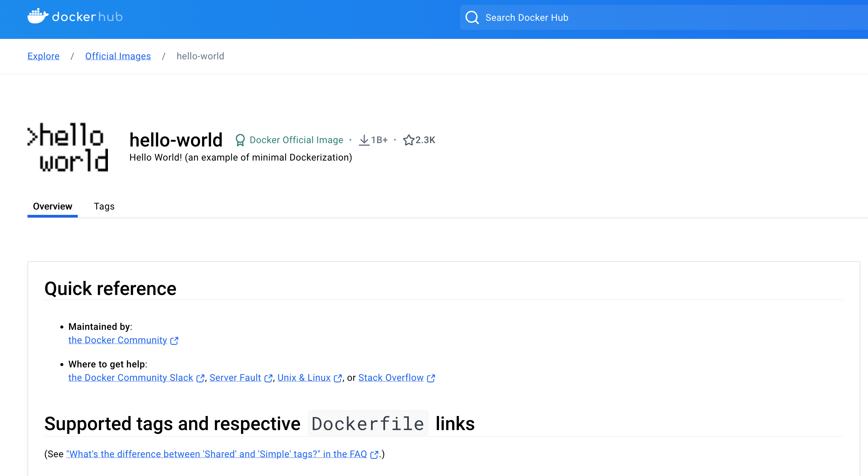Image resolution: width=868 pixels, height=476 pixels.
Task: Click the search magnifier icon
Action: [472, 17]
